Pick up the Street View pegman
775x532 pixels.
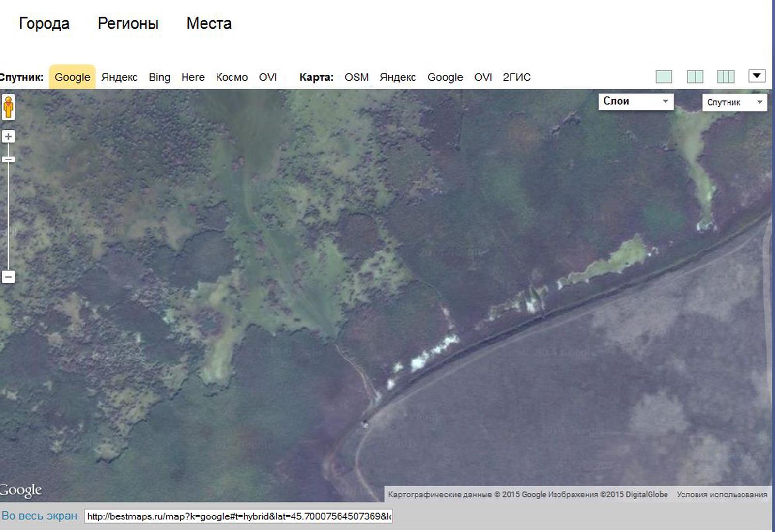tap(8, 107)
